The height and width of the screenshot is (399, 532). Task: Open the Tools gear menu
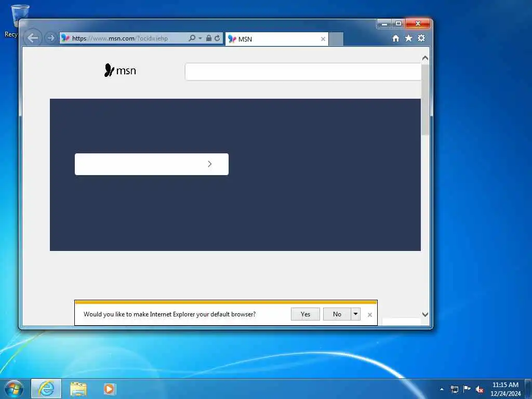click(421, 38)
